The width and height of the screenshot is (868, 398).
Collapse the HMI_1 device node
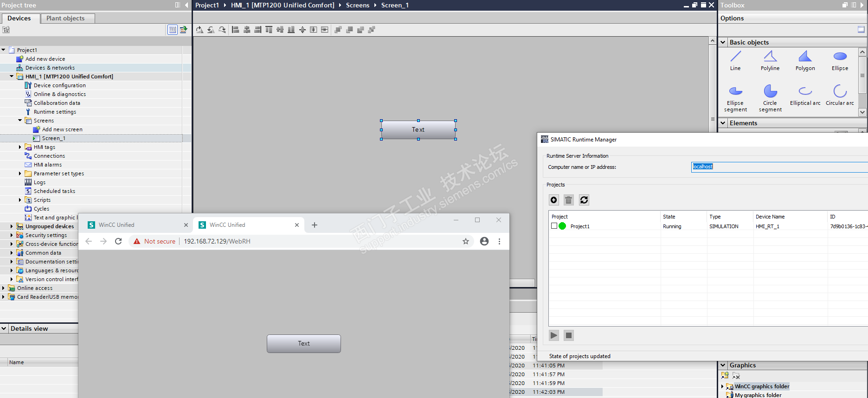click(12, 76)
